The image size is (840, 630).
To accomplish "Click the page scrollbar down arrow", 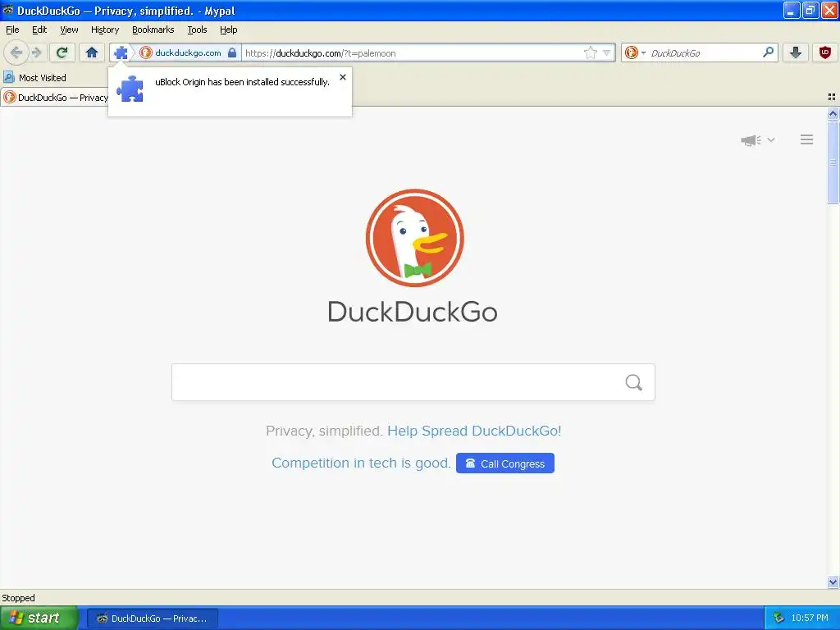I will point(833,582).
